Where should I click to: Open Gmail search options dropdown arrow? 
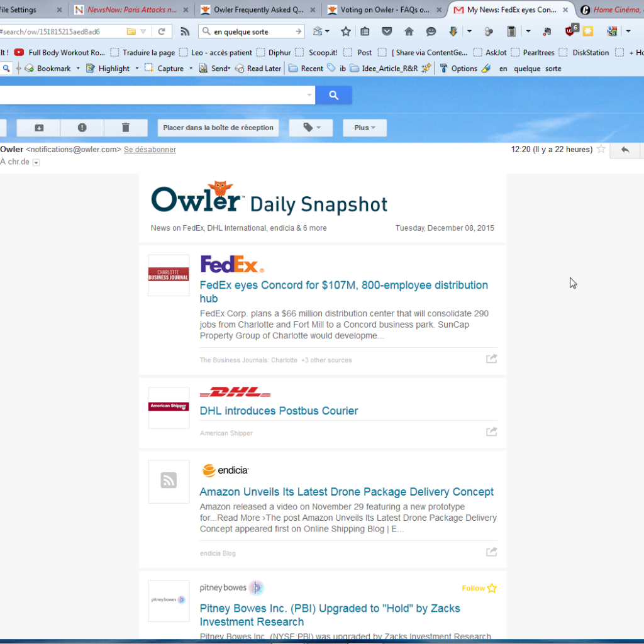(309, 96)
